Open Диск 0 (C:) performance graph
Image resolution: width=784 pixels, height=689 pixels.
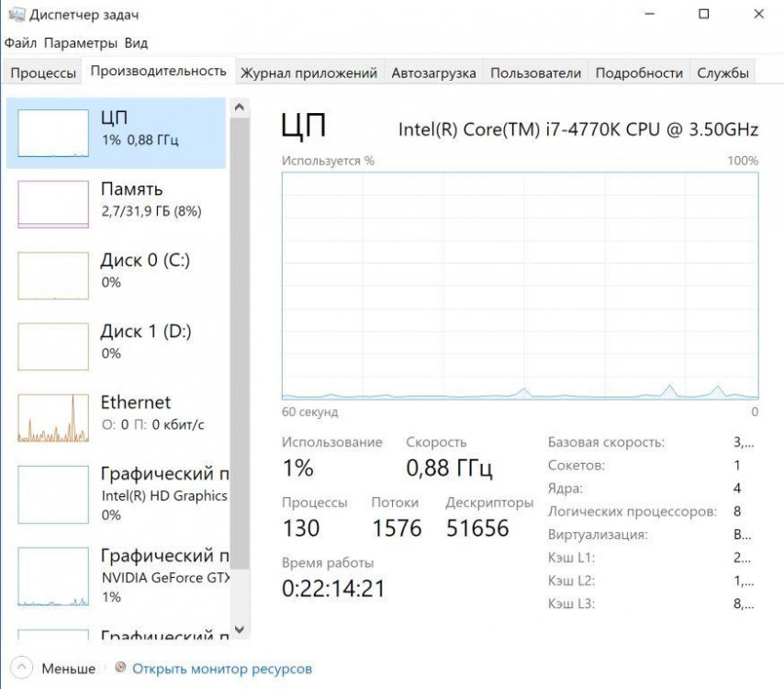(x=53, y=275)
